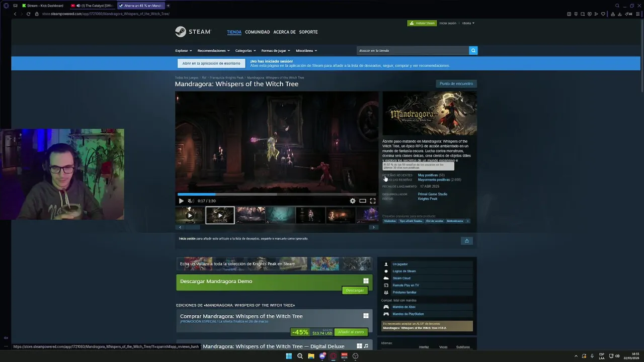
Task: Click the Metroidvania tag
Action: [455, 221]
